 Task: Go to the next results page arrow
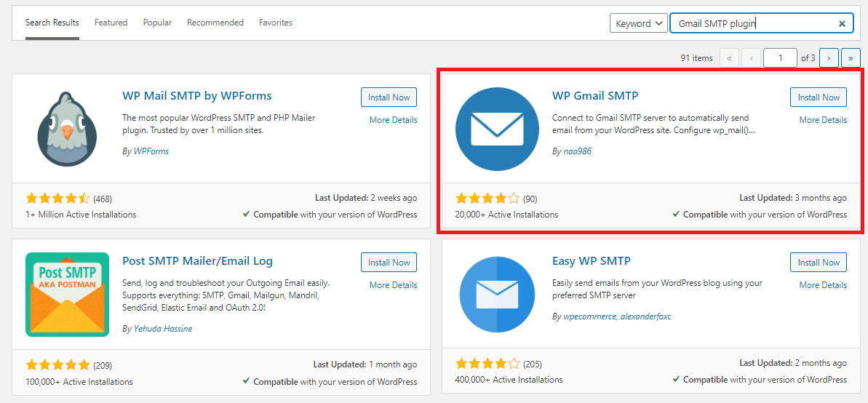pos(829,57)
